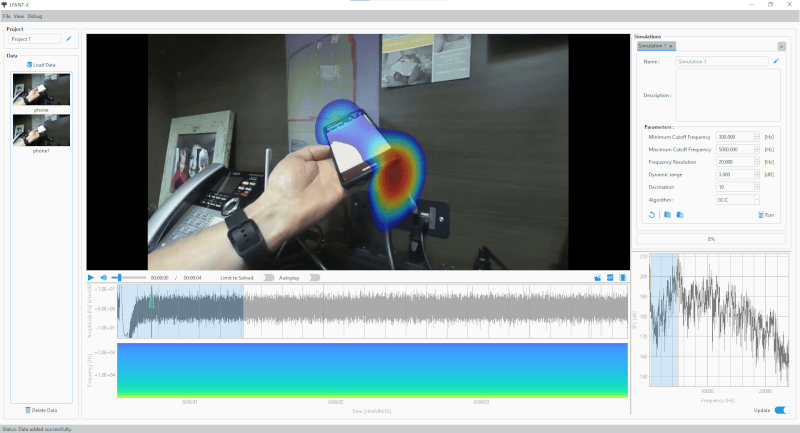The image size is (800, 433).
Task: Click the simulation Name input field
Action: [x=722, y=61]
